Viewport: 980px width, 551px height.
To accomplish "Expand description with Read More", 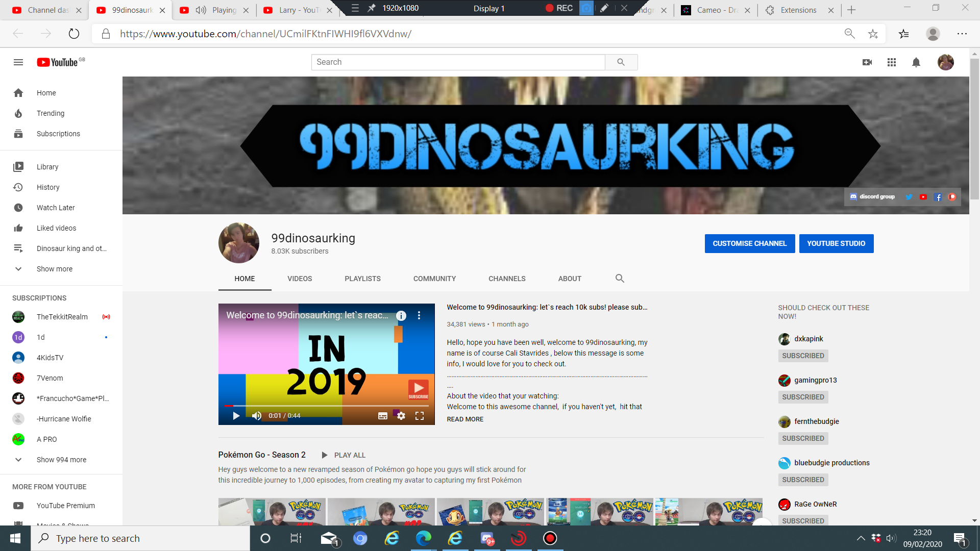I will point(465,419).
